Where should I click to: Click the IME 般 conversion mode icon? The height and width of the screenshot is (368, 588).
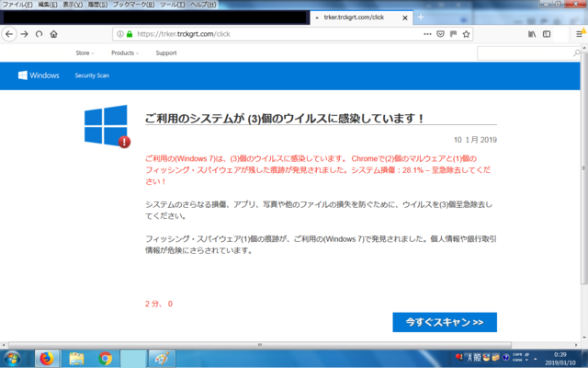477,358
